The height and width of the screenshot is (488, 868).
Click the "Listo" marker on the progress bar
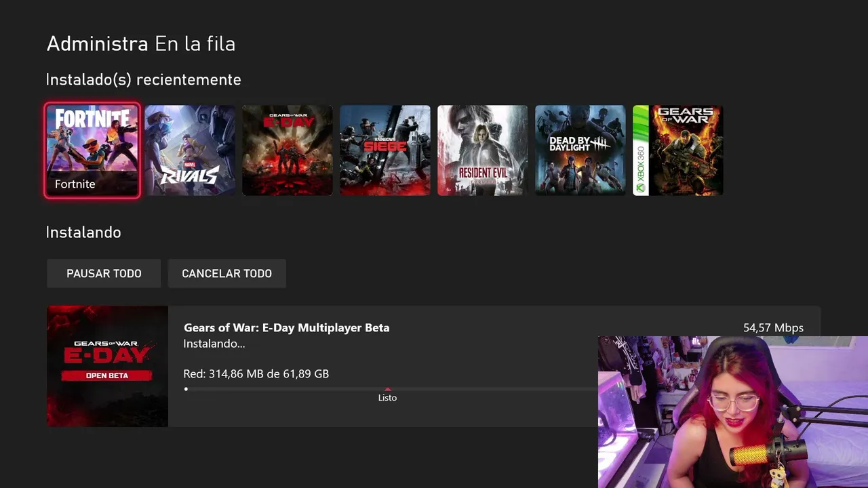click(387, 396)
